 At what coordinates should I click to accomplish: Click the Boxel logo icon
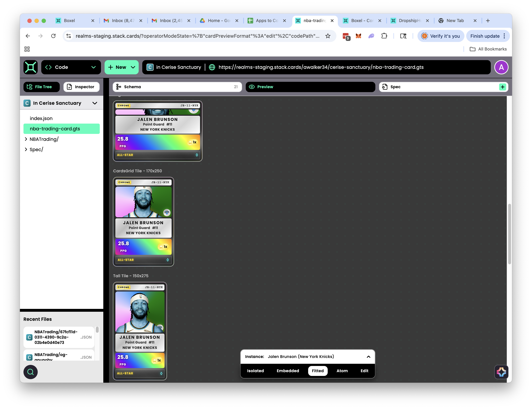[x=31, y=67]
